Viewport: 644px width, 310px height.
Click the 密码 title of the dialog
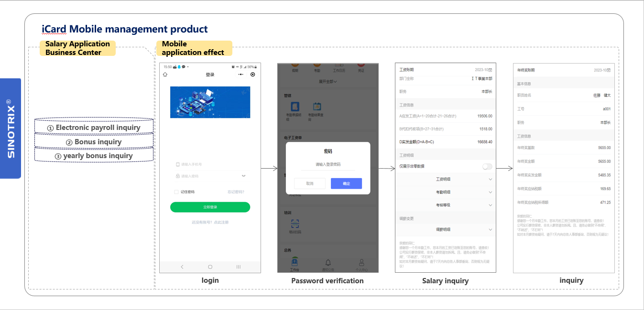(x=328, y=151)
